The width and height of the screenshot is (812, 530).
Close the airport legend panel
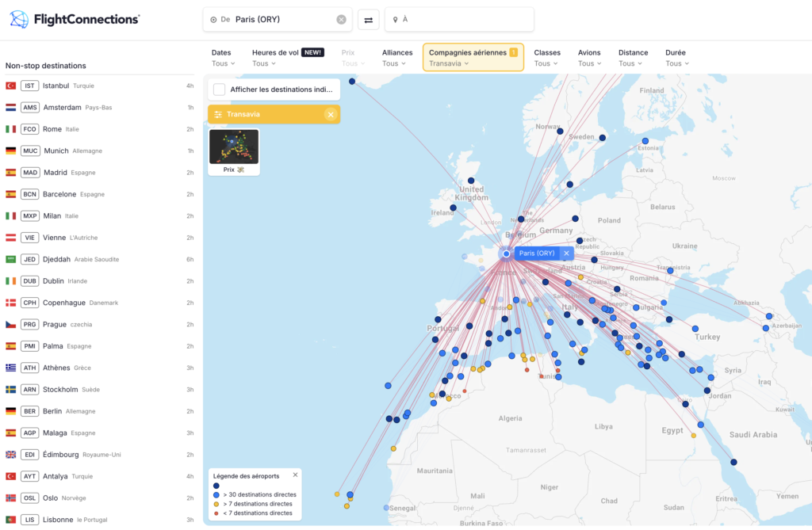tap(295, 475)
